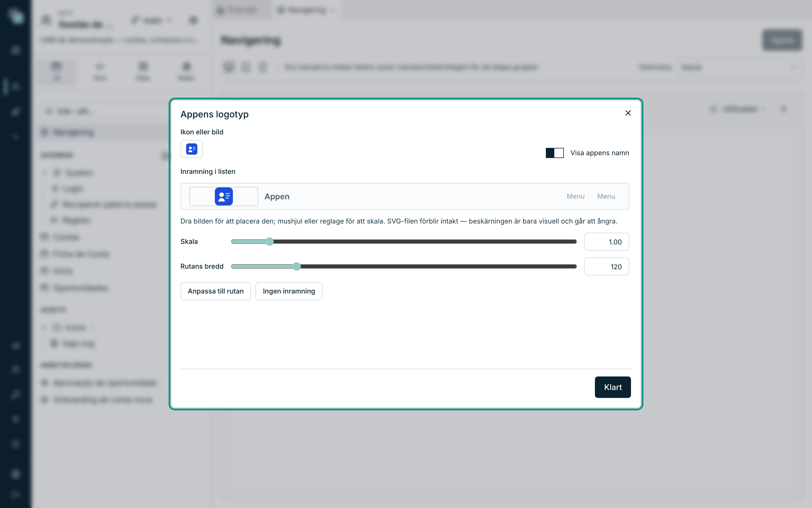Viewport: 812px width, 508px height.
Task: Confirm with the Klart button
Action: [613, 387]
